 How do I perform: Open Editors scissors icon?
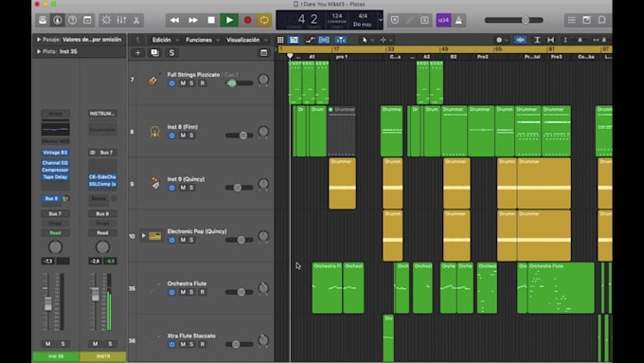[136, 20]
